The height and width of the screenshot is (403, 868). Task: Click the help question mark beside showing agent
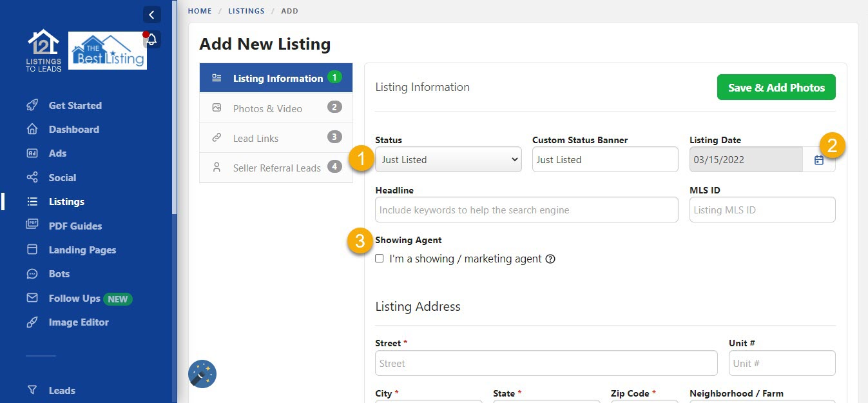(x=550, y=258)
